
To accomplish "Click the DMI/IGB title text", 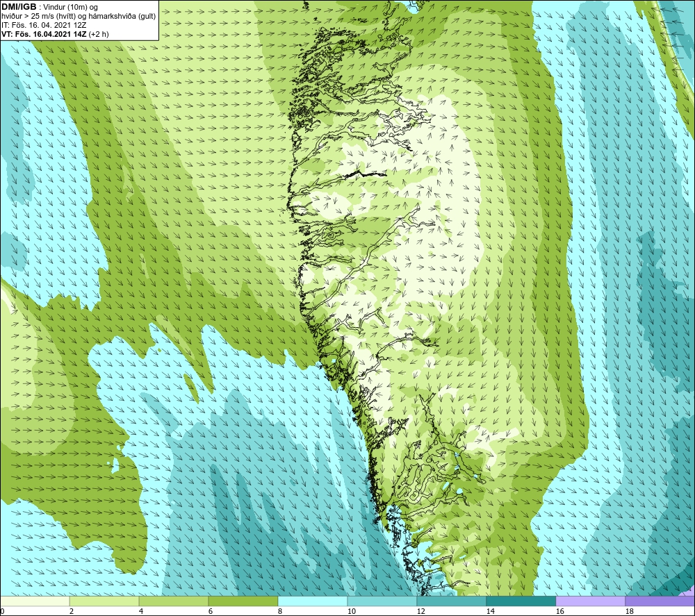I will [x=19, y=7].
